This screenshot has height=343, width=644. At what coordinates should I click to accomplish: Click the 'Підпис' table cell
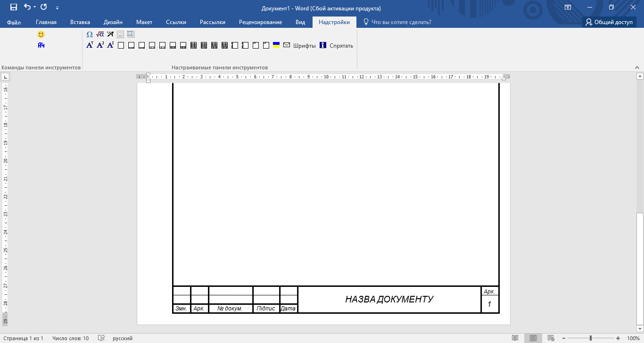(x=266, y=309)
